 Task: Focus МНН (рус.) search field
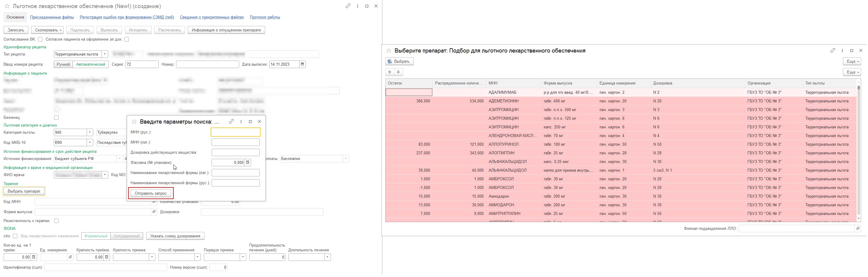(236, 132)
